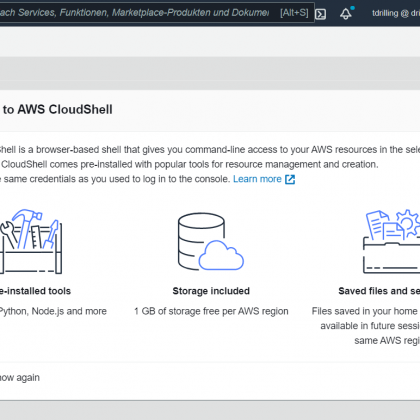
Task: Select the 'e-installed tools' heading
Action: point(35,291)
